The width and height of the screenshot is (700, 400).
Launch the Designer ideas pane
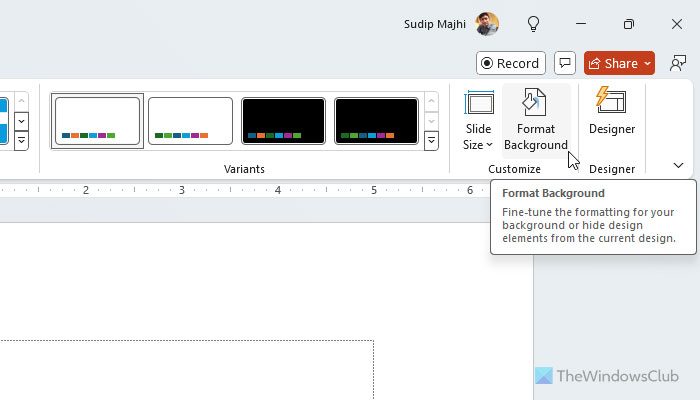(x=612, y=111)
